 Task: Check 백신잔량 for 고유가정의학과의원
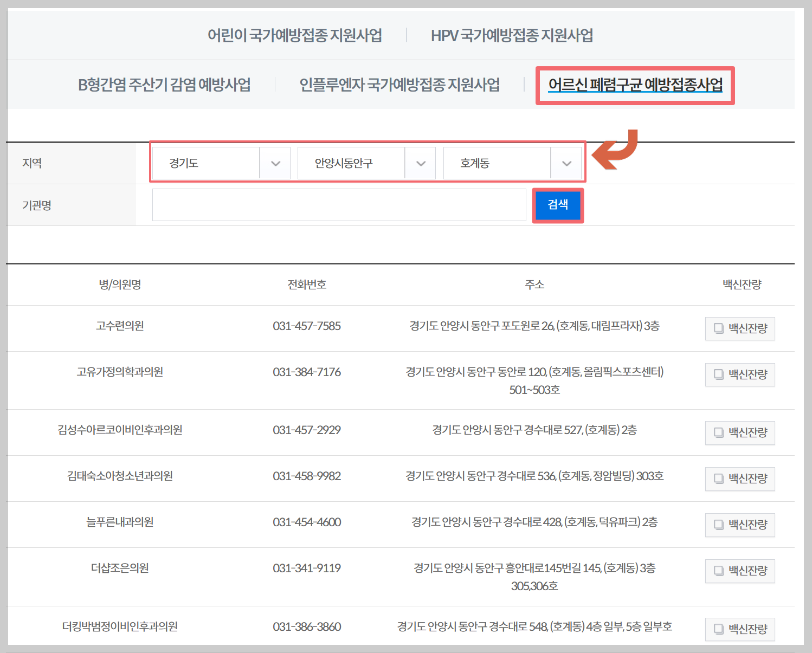(x=740, y=374)
